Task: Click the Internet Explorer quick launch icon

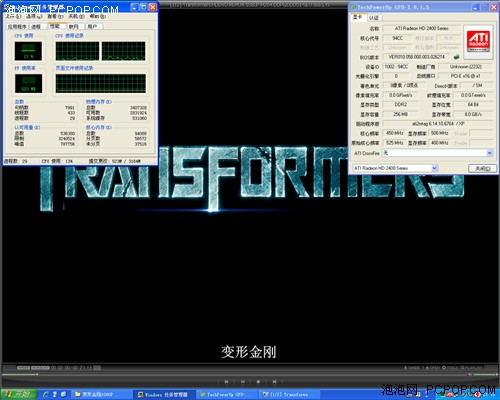Action: click(46, 394)
